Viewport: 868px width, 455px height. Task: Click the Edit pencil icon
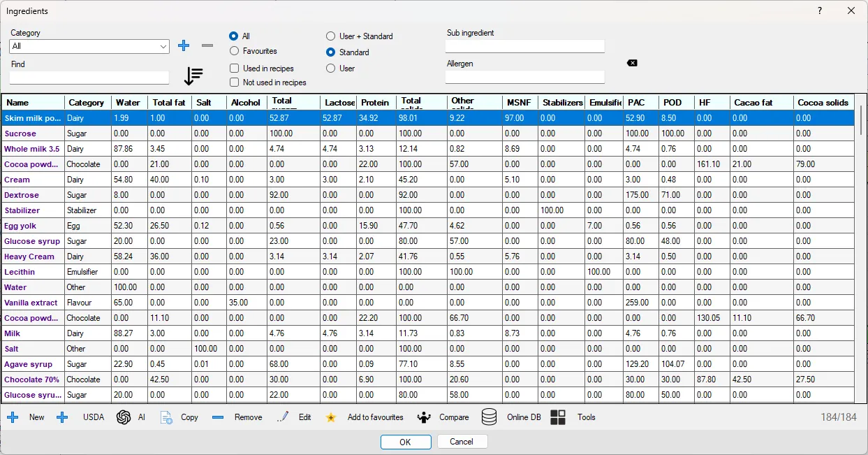tap(283, 417)
